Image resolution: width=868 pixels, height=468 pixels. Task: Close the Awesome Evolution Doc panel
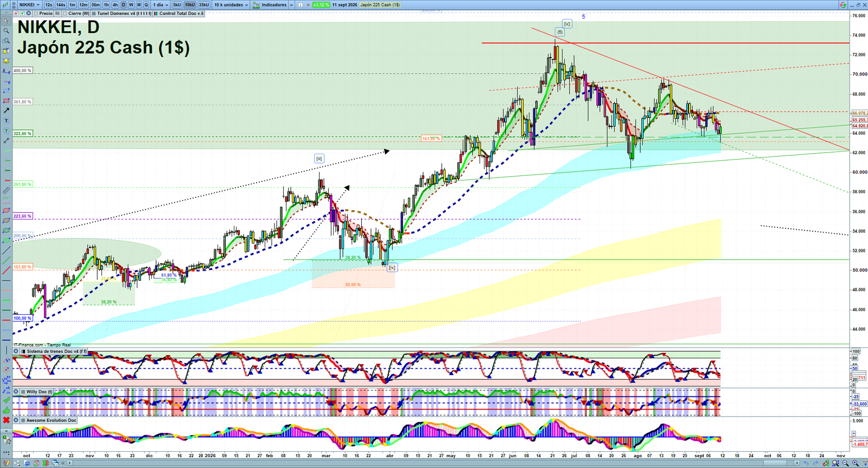[x=16, y=420]
